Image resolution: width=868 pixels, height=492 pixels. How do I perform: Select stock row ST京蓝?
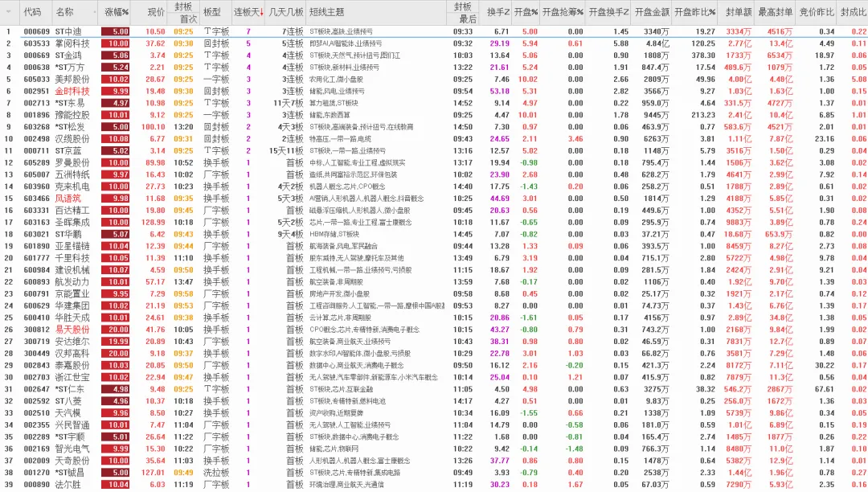coord(434,150)
